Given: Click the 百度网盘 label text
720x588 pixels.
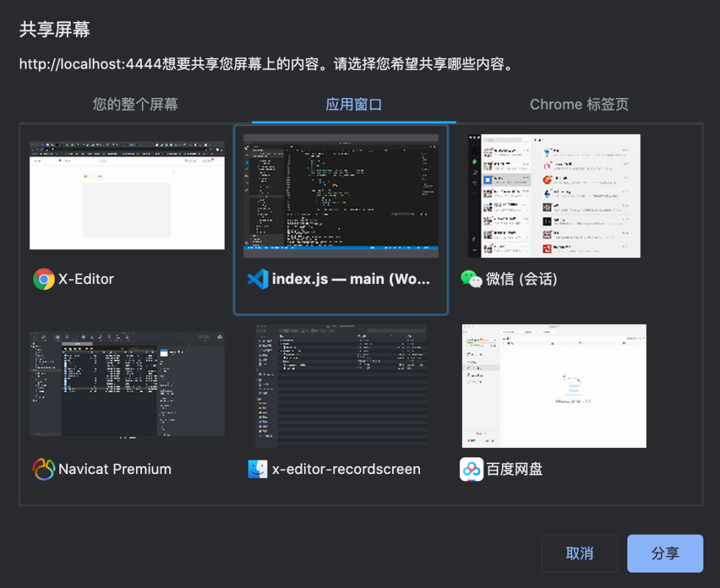Looking at the screenshot, I should point(514,469).
